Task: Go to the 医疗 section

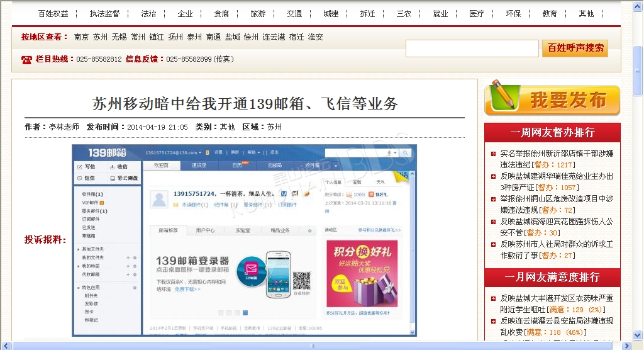Action: pyautogui.click(x=477, y=14)
